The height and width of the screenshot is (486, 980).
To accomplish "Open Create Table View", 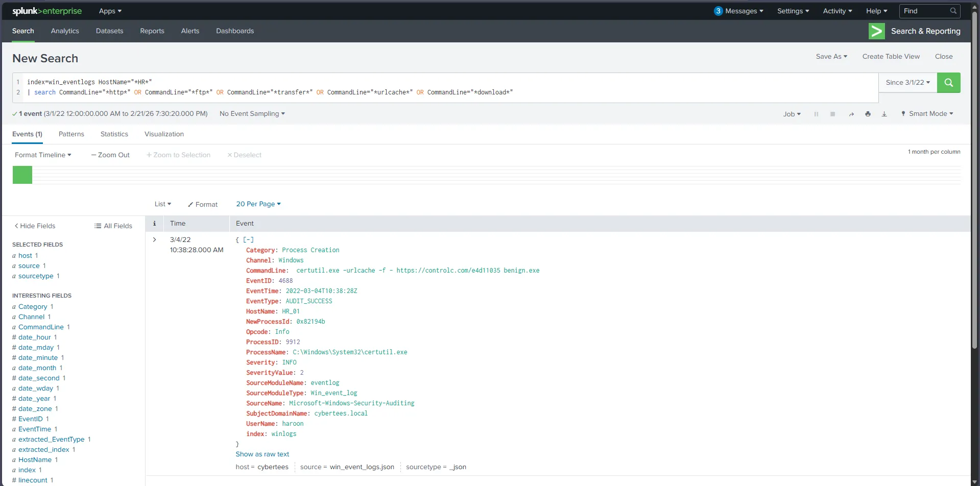I will click(x=891, y=56).
